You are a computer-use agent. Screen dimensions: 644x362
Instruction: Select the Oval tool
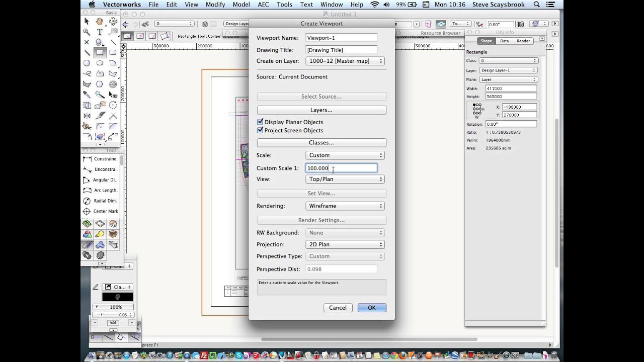pyautogui.click(x=100, y=63)
